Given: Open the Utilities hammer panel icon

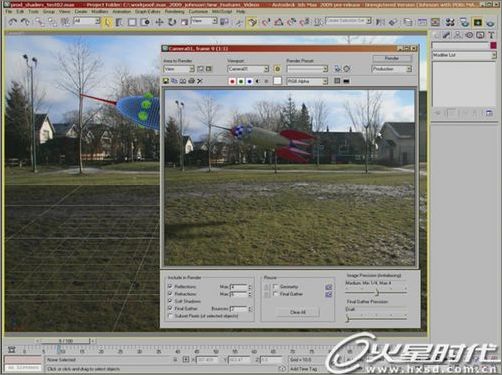Looking at the screenshot, I should click(491, 35).
